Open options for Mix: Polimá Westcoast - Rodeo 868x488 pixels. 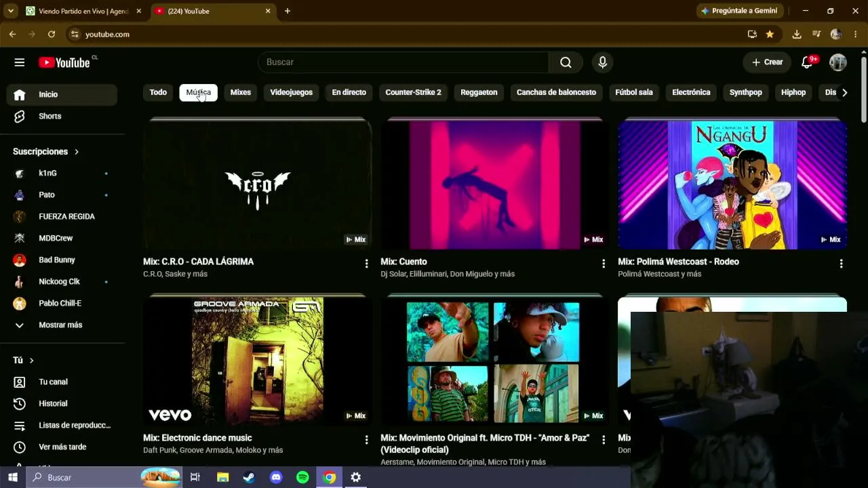pos(841,263)
